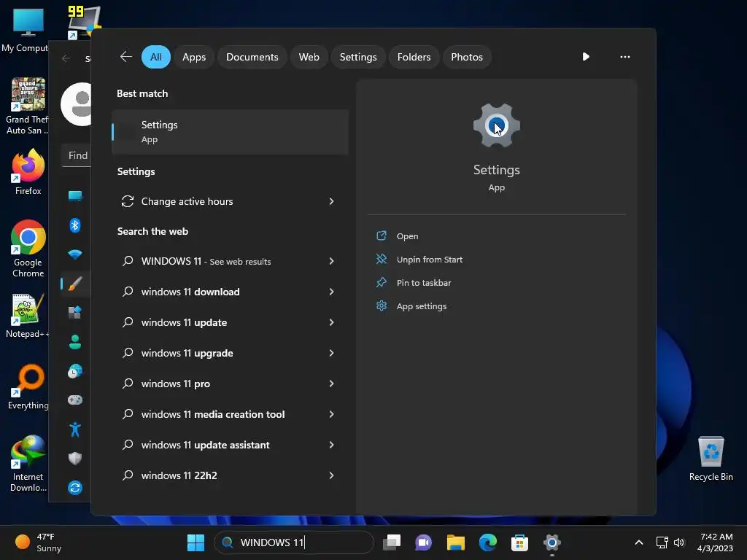The width and height of the screenshot is (747, 560).
Task: Open Windows Update in Settings sidebar
Action: tap(75, 488)
